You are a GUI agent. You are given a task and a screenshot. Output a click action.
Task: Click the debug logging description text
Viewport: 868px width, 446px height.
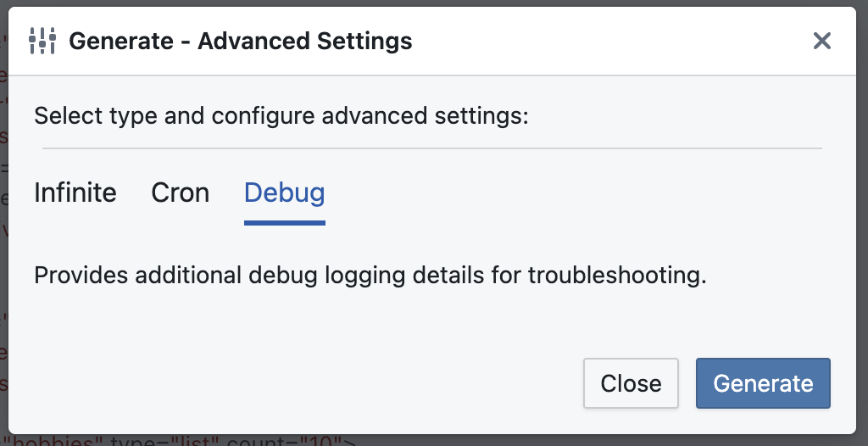click(x=370, y=276)
